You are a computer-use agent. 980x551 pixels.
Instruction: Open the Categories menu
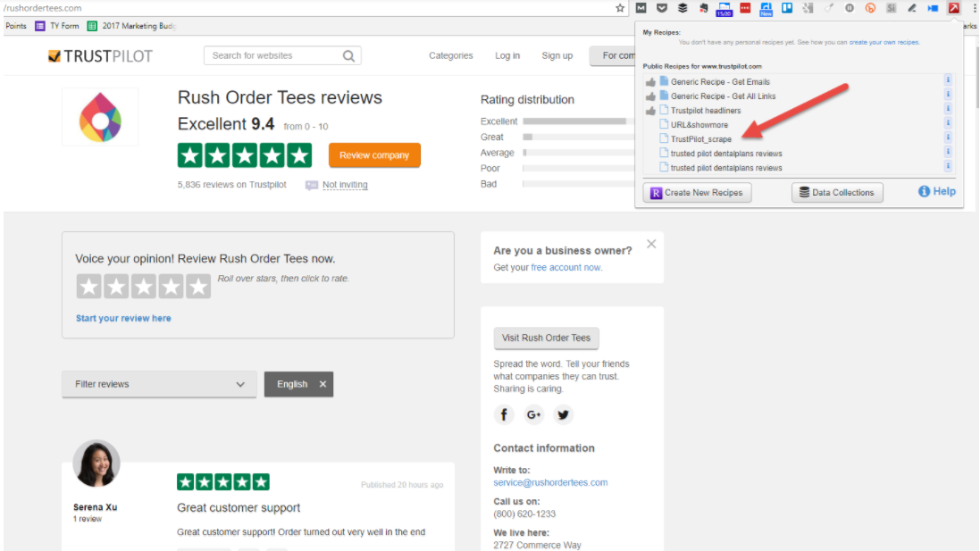tap(450, 55)
